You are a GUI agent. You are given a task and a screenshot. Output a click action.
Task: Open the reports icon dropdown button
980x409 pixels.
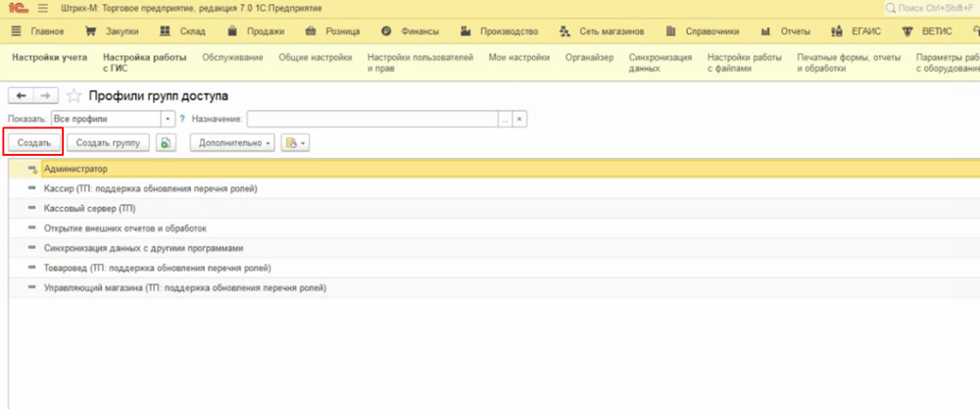click(295, 143)
